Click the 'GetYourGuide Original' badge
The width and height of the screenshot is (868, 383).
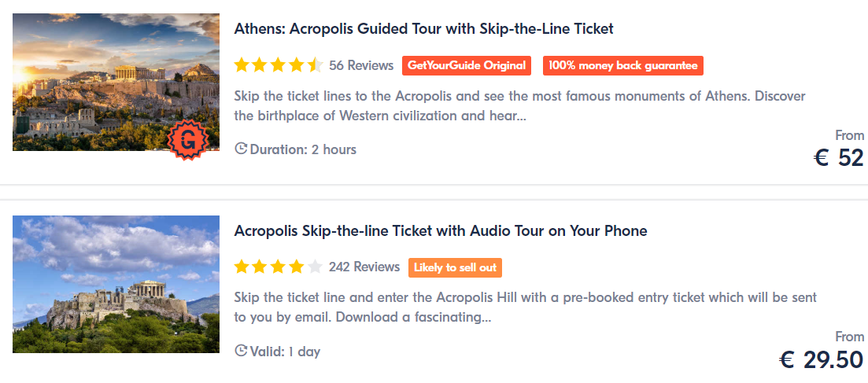[x=467, y=65]
